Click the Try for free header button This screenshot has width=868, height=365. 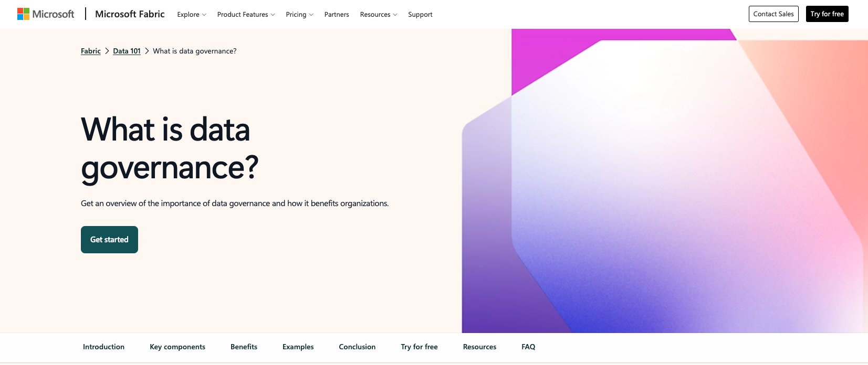click(827, 14)
